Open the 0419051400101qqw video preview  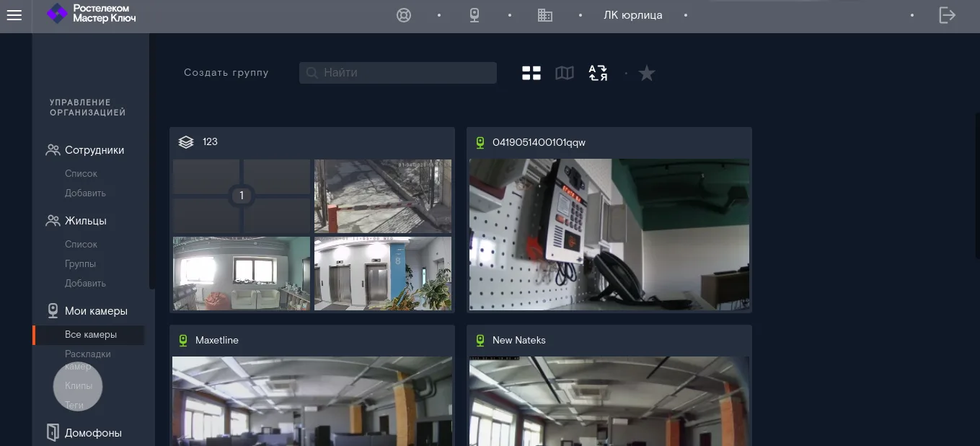pyautogui.click(x=609, y=235)
